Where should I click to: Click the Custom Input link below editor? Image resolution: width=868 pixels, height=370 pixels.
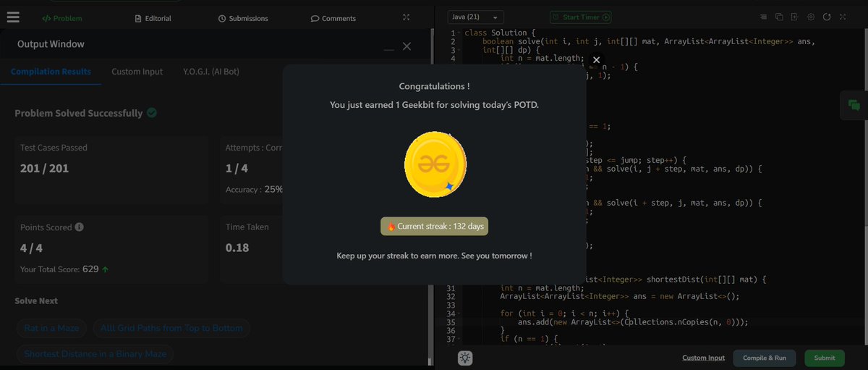[703, 358]
